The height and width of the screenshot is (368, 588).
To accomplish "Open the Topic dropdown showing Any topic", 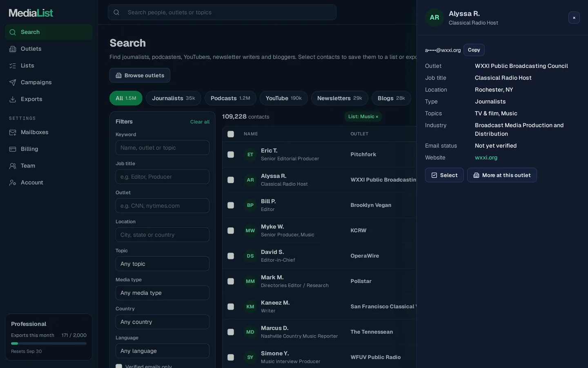I will [163, 264].
